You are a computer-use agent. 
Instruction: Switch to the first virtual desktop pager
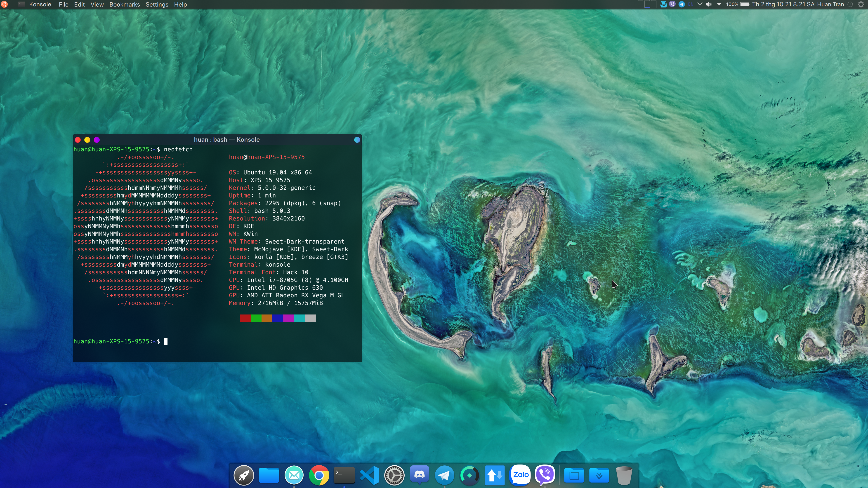pos(641,4)
